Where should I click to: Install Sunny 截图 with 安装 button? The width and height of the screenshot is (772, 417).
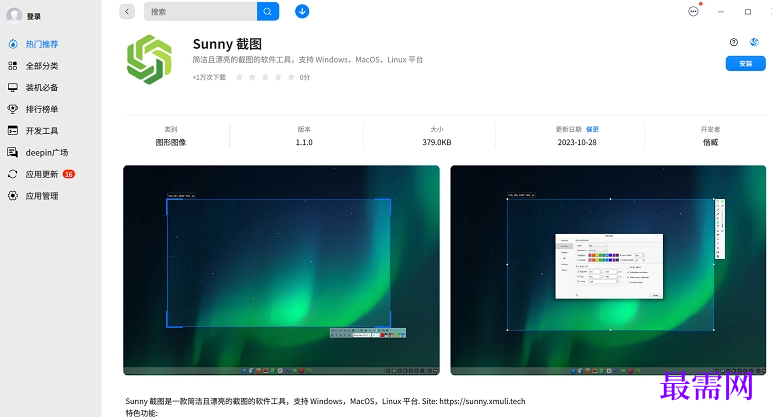(745, 64)
